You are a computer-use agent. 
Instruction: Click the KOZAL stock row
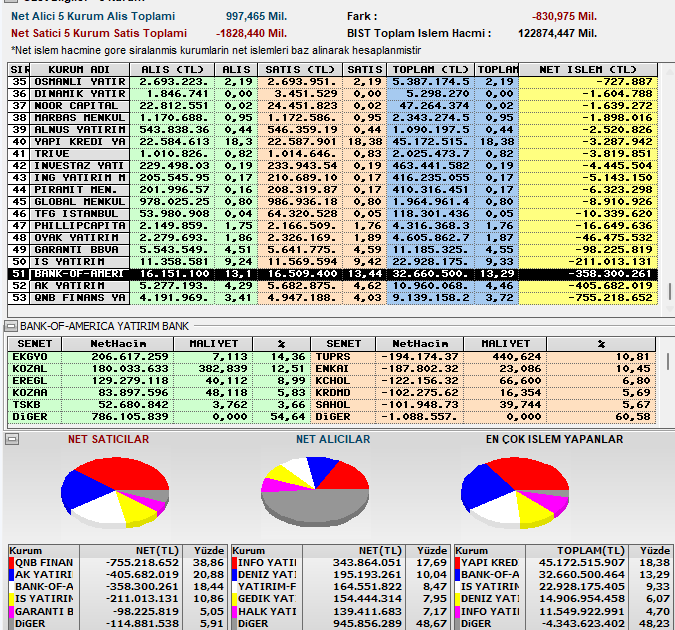coord(159,369)
